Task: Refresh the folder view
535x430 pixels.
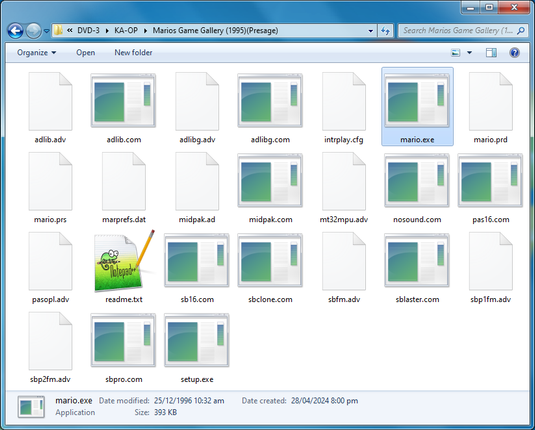Action: click(385, 31)
